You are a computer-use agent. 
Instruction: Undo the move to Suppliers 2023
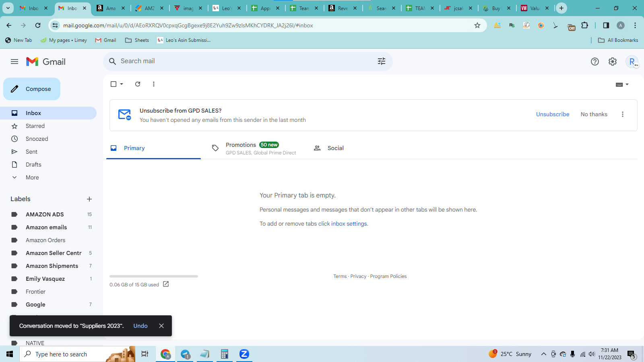tap(140, 326)
